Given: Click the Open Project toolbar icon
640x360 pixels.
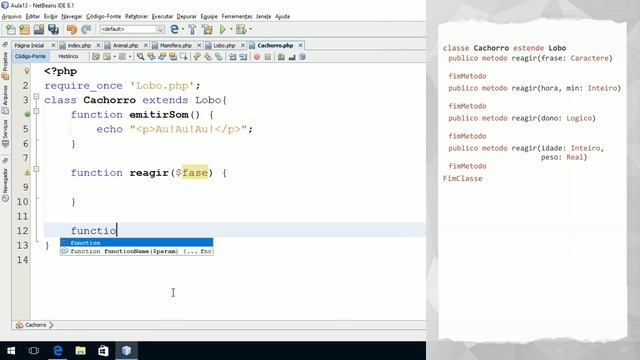Looking at the screenshot, I should pyautogui.click(x=39, y=29).
